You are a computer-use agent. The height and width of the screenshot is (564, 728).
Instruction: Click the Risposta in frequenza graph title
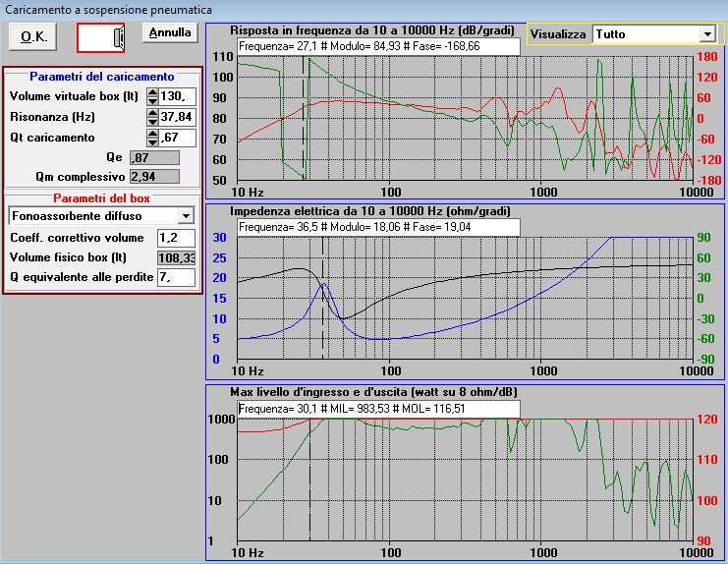click(x=372, y=30)
